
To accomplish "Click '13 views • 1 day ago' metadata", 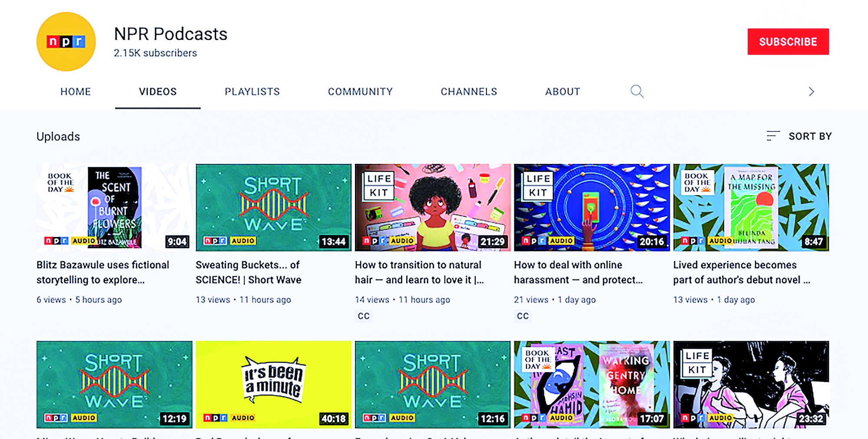I will [714, 300].
